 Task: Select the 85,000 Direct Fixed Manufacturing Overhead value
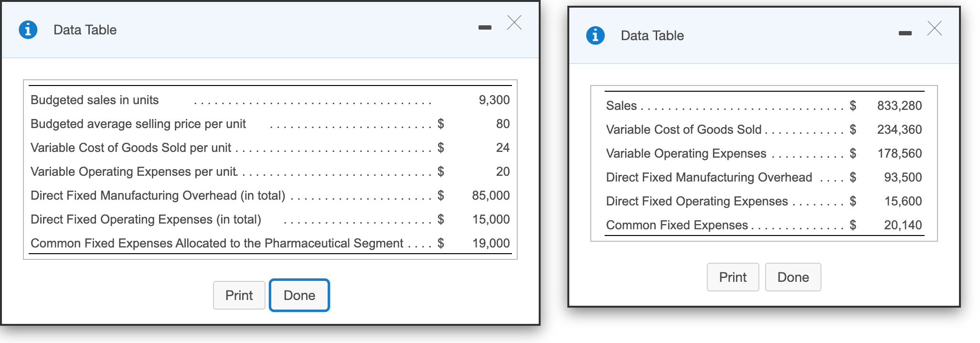pos(490,195)
